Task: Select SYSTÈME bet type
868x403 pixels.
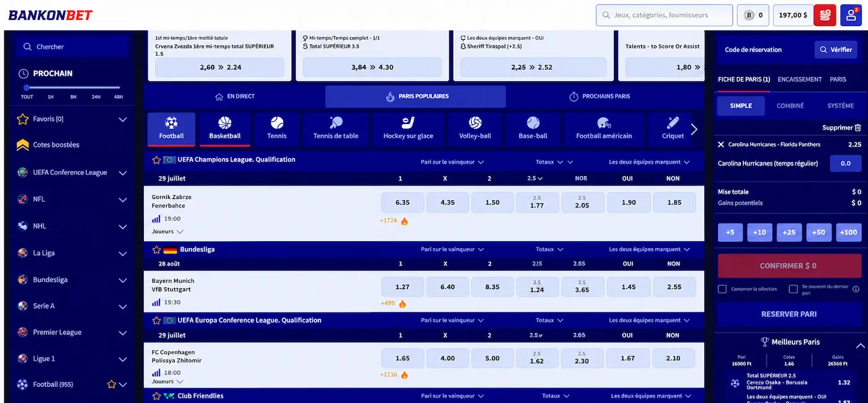Action: pyautogui.click(x=841, y=106)
